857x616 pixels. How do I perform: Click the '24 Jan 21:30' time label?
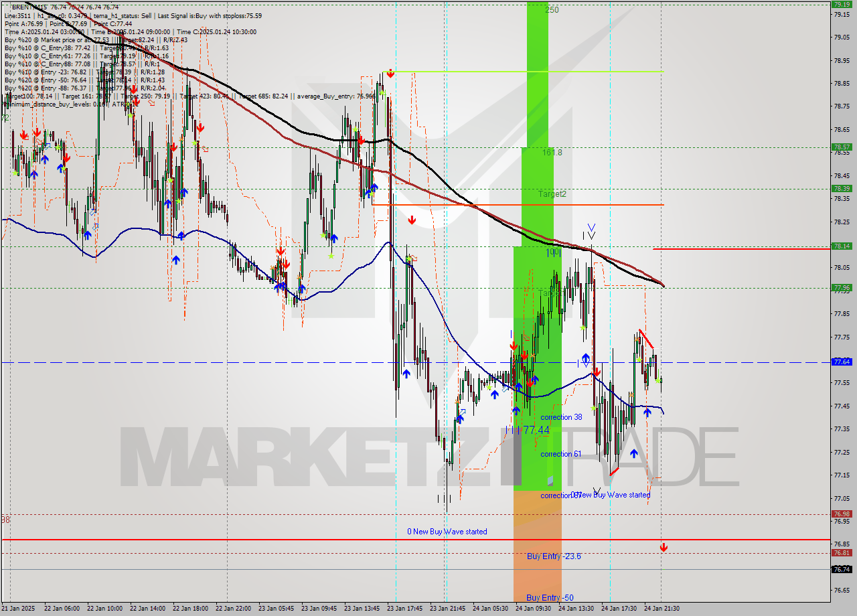pyautogui.click(x=661, y=609)
